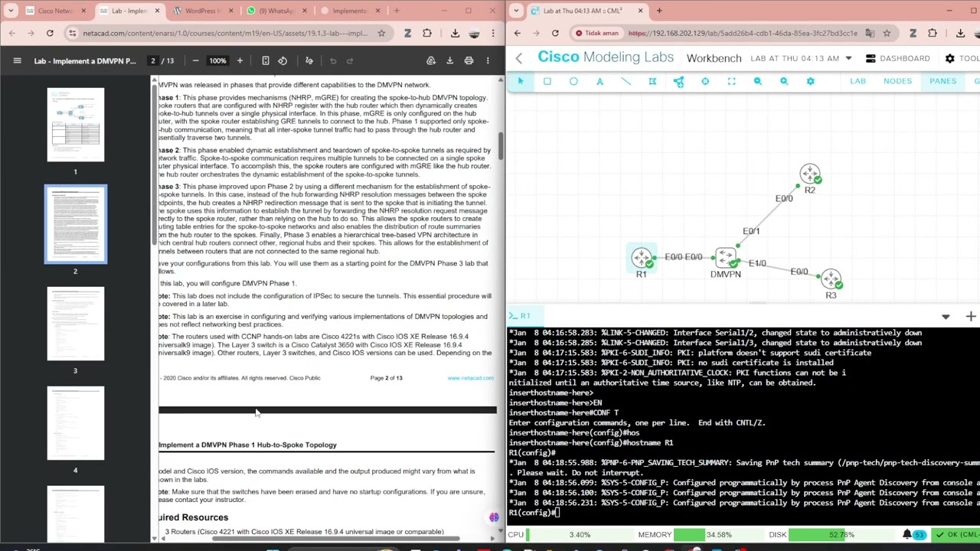Expand the LAB AT THU 04:13 AM dropdown
This screenshot has width=980, height=551.
pos(848,58)
